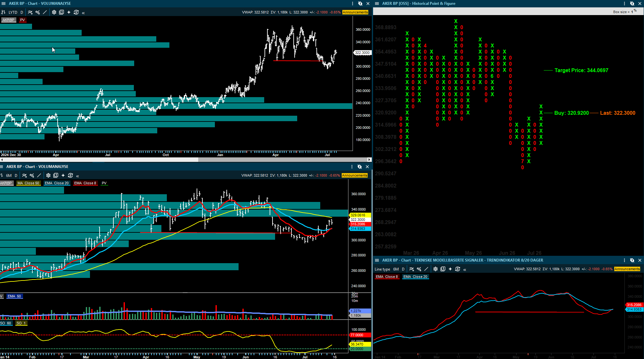
Task: Toggle SO 60 tag in stochastic pane
Action: click(x=6, y=323)
